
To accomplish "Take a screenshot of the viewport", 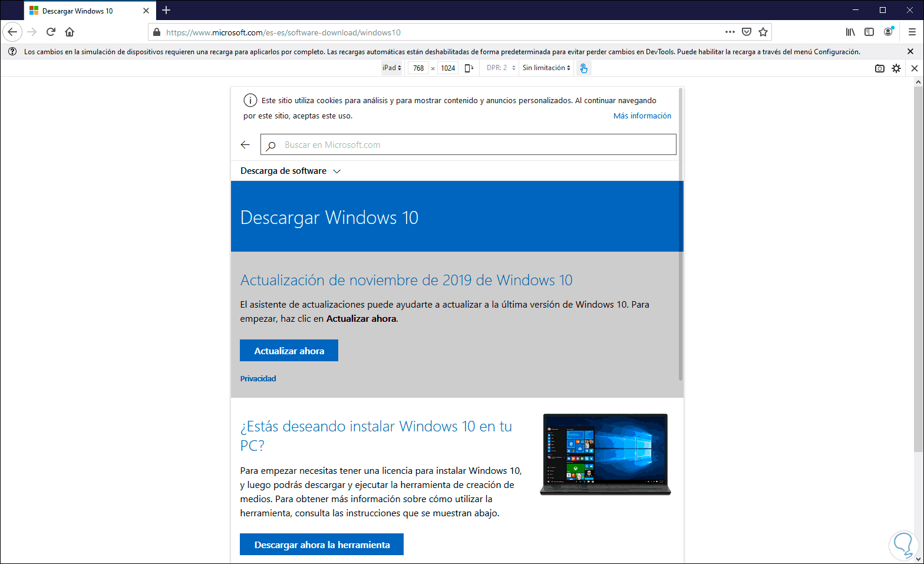I will tap(880, 68).
